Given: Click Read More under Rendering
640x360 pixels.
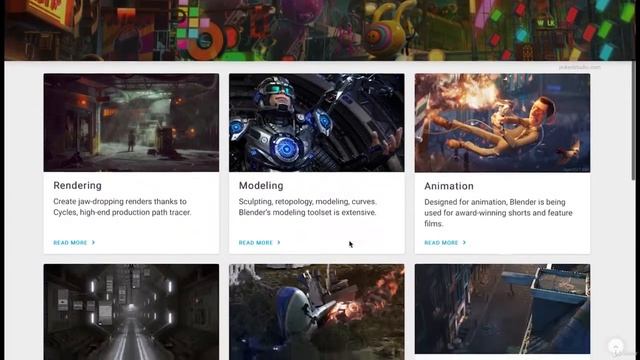Looking at the screenshot, I should coord(70,242).
